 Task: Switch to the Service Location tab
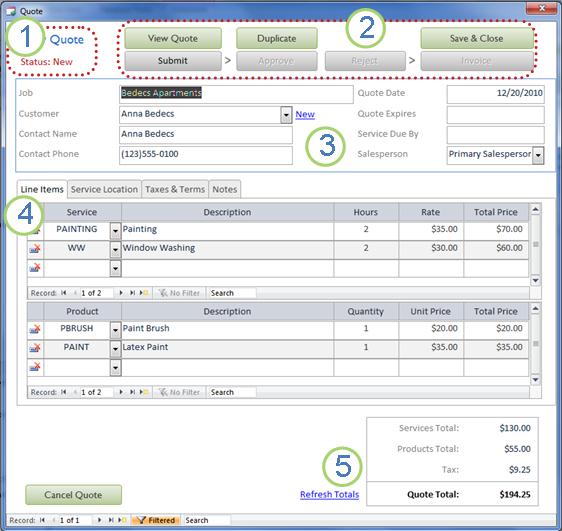[x=104, y=189]
